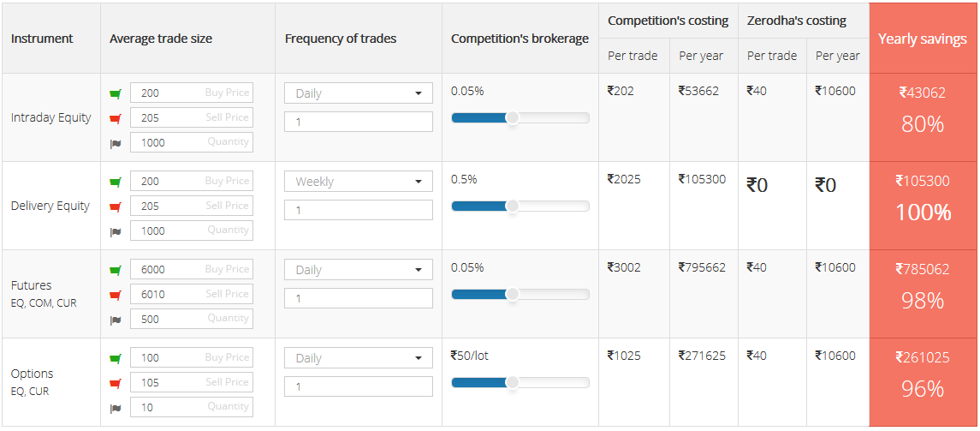
Task: Click quantity flag icon in Intraday Equity
Action: pos(115,143)
